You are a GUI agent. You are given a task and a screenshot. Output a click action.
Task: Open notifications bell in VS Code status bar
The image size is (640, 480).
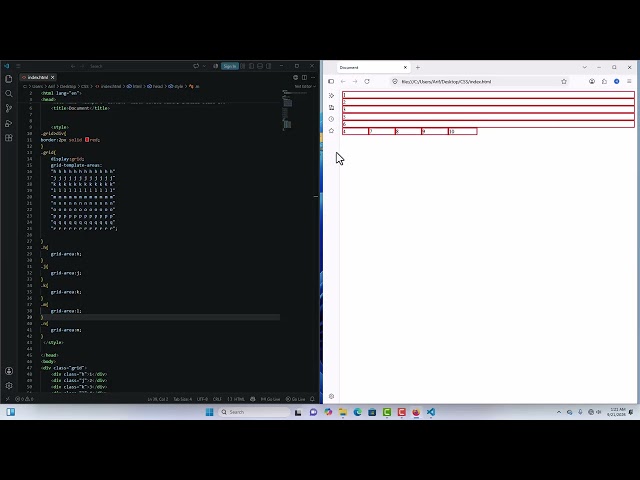coord(313,399)
